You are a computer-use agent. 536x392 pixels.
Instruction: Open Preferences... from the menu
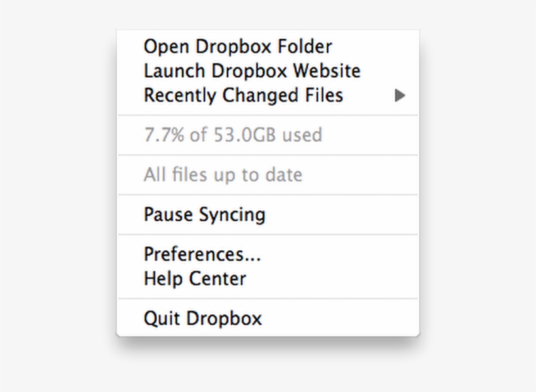tap(202, 254)
